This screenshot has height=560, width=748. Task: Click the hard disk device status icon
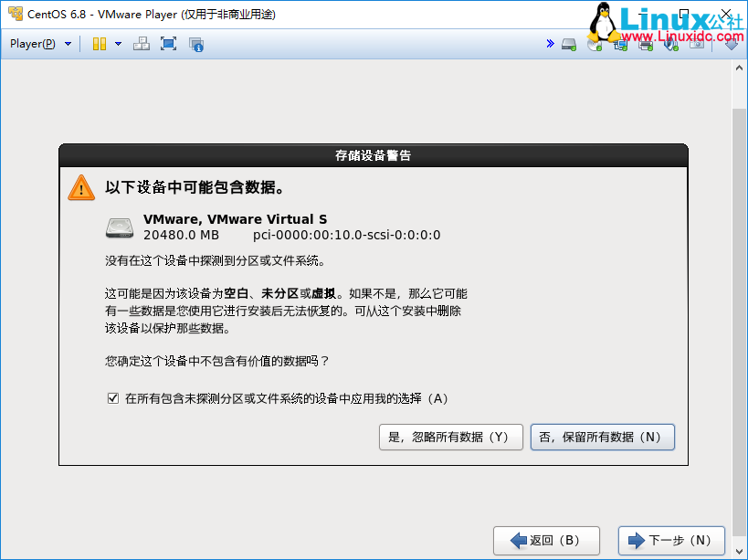567,44
